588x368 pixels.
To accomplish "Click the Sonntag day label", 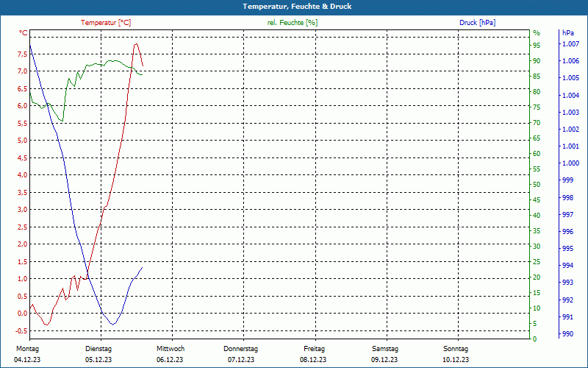I will pyautogui.click(x=456, y=349).
